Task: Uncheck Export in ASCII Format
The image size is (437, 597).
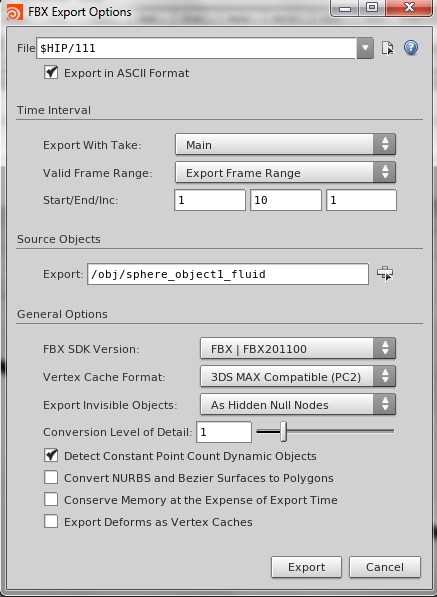Action: coord(51,72)
